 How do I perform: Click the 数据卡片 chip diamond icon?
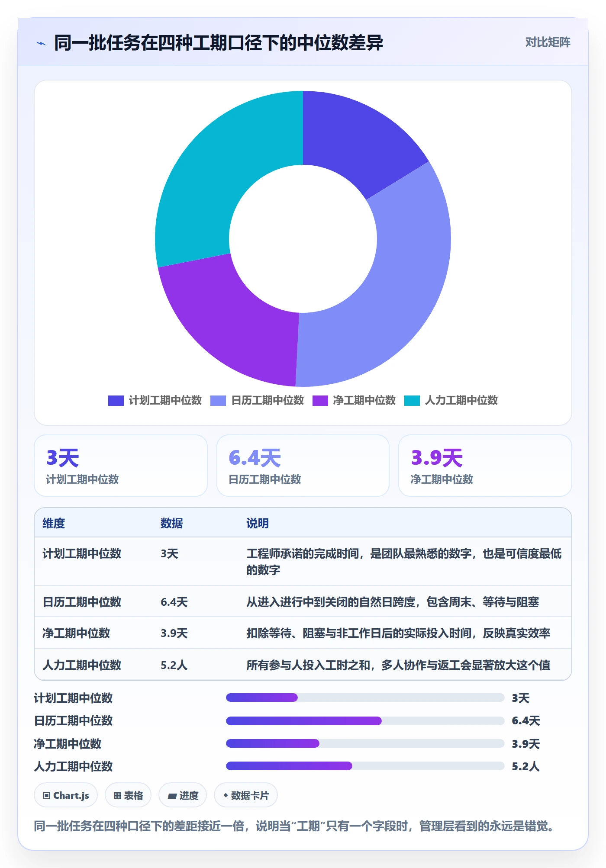point(226,795)
